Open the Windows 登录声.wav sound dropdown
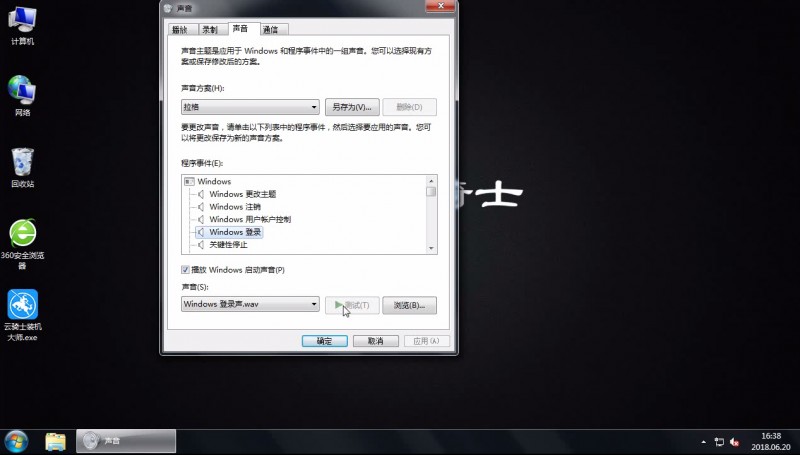Image resolution: width=800 pixels, height=455 pixels. [250, 304]
